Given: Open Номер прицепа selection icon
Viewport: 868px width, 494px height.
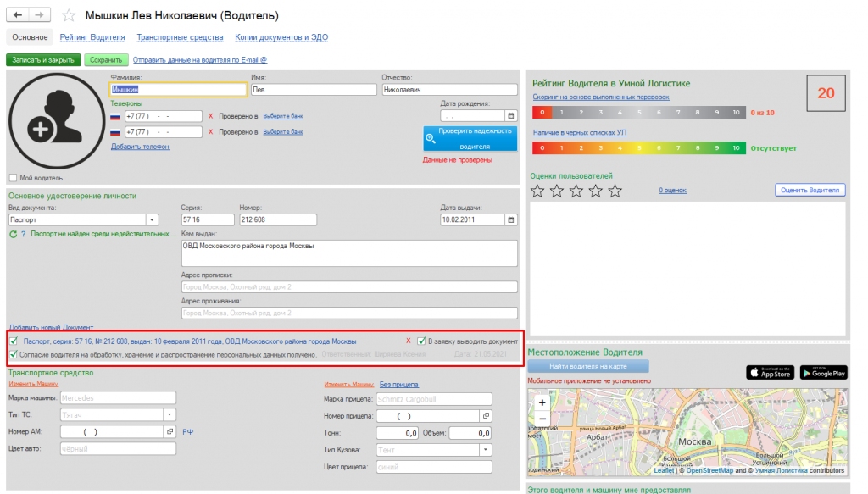Looking at the screenshot, I should click(x=486, y=415).
